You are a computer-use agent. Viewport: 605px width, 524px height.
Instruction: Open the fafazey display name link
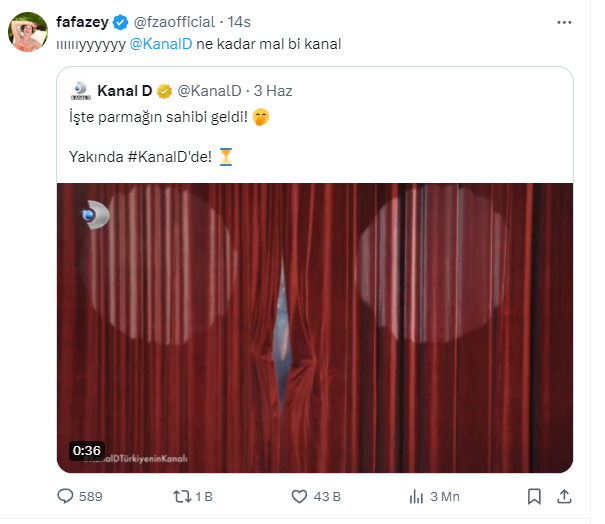(x=83, y=21)
